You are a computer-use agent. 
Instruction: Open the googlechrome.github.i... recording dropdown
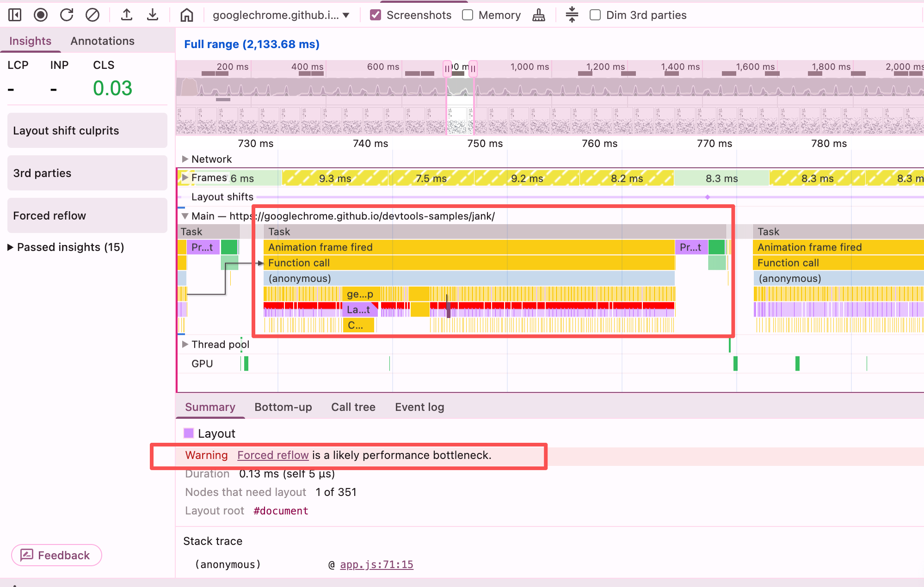coord(281,15)
